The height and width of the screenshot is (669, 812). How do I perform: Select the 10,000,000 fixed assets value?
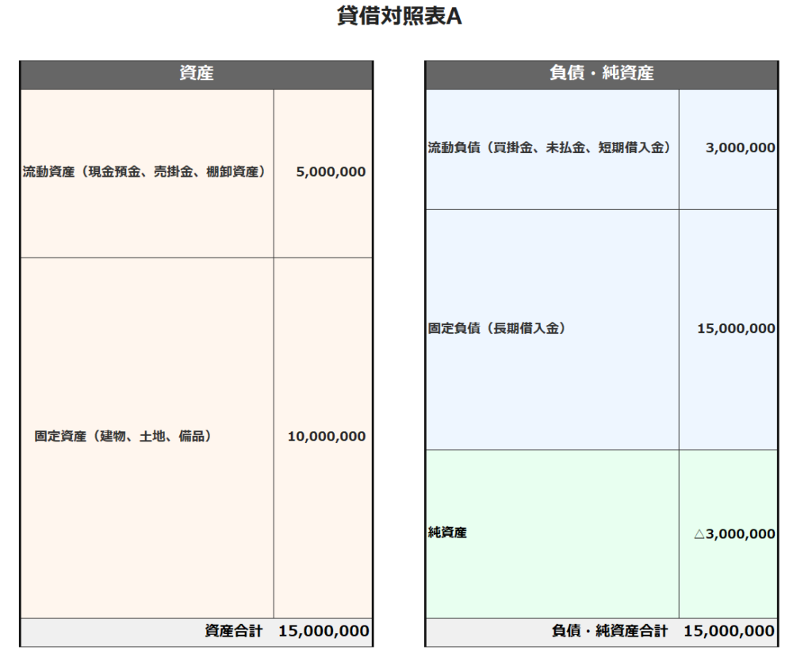tap(327, 437)
